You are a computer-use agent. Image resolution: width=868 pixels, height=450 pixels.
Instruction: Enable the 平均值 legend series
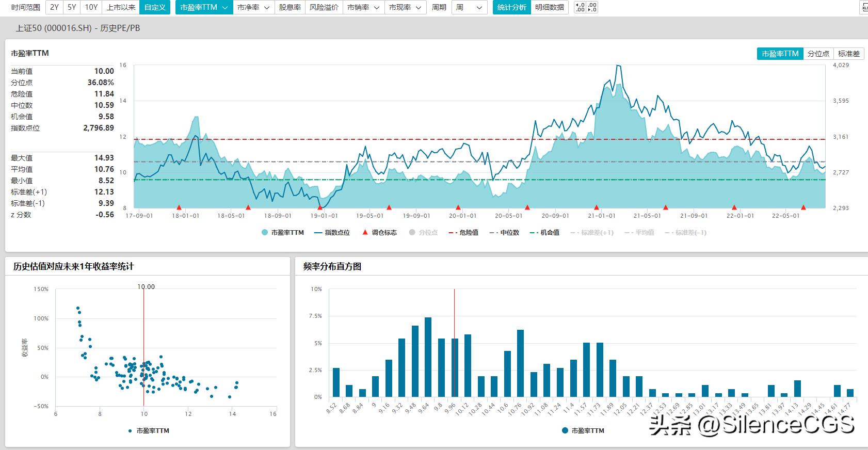(x=639, y=233)
